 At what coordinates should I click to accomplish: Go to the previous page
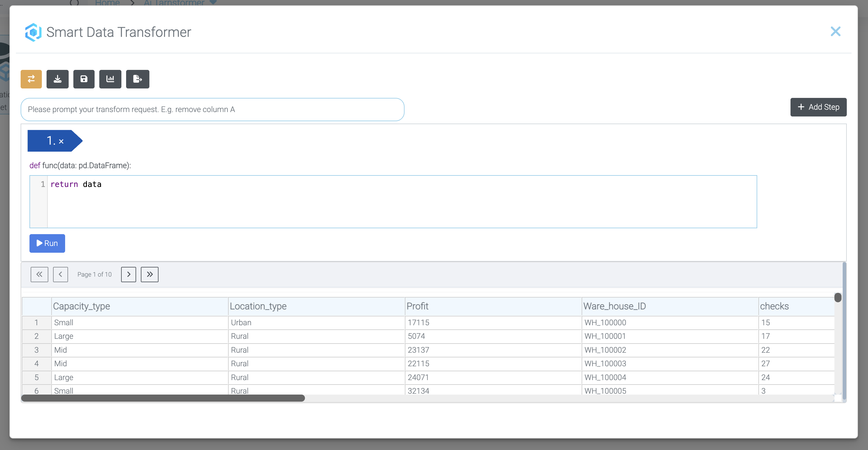tap(60, 274)
